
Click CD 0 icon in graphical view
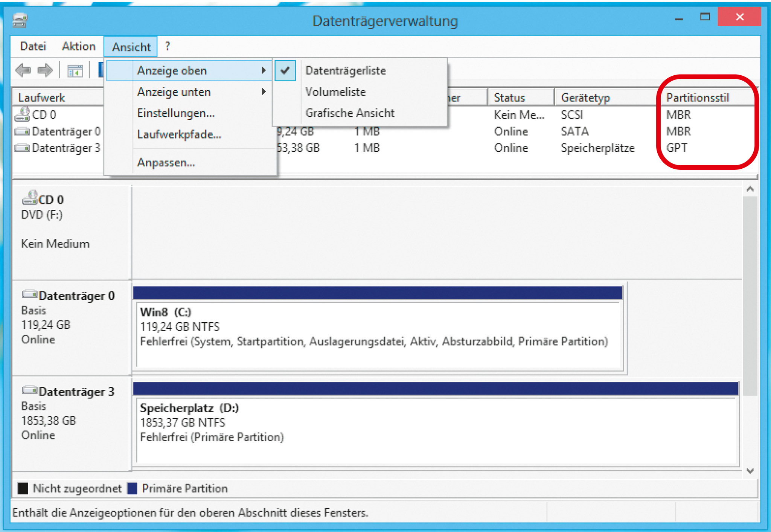[x=30, y=197]
